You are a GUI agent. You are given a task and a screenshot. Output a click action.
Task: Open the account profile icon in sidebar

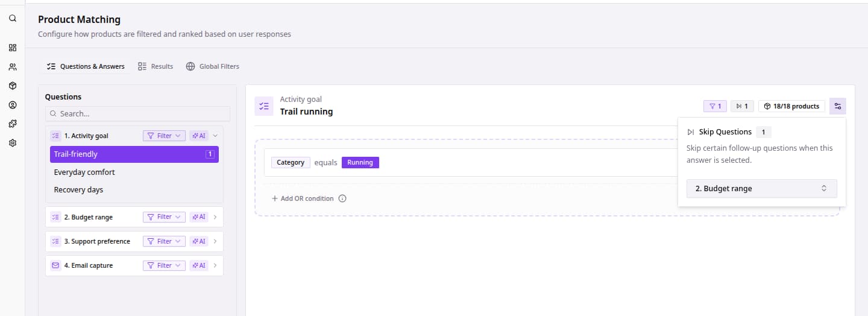pyautogui.click(x=13, y=105)
